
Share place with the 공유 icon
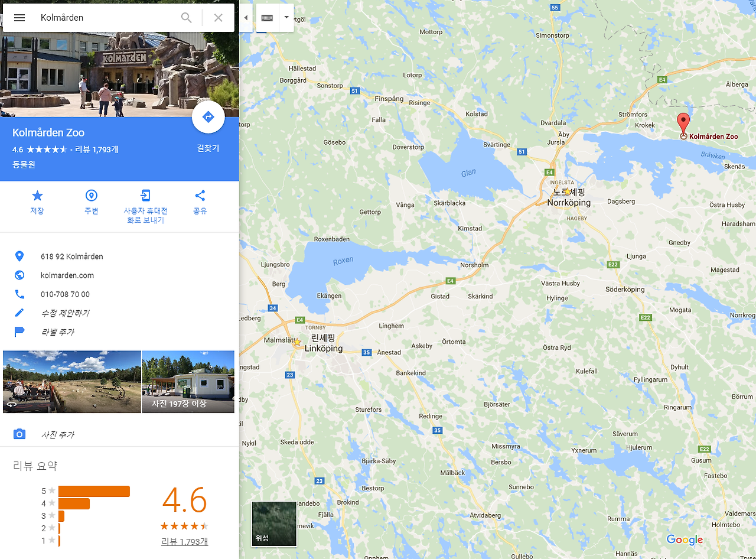[200, 202]
